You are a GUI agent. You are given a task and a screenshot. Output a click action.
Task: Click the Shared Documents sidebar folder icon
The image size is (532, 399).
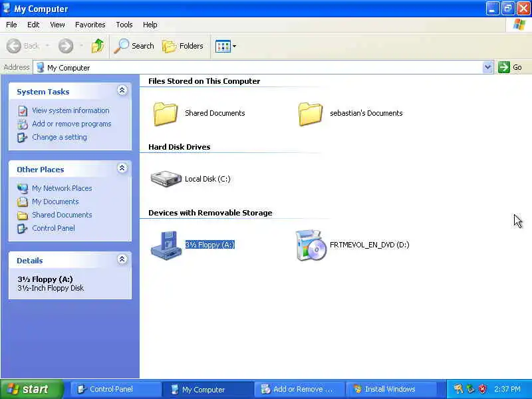pos(23,215)
